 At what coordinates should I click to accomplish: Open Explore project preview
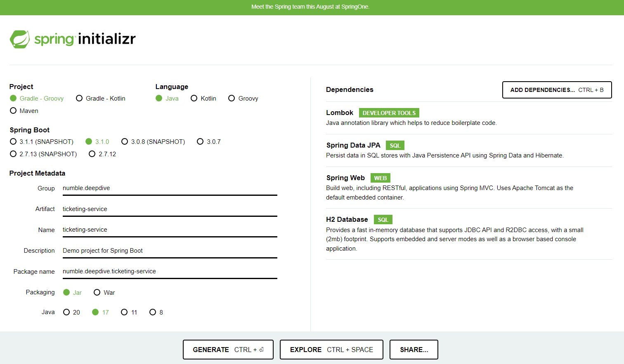(331, 350)
